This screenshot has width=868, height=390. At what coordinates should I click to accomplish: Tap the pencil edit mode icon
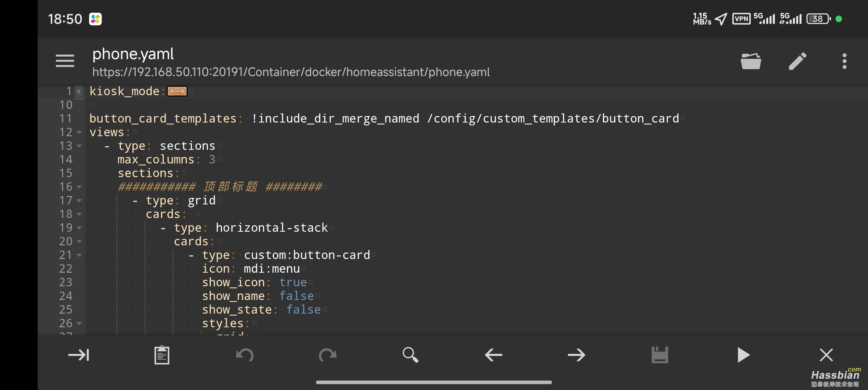click(x=797, y=61)
